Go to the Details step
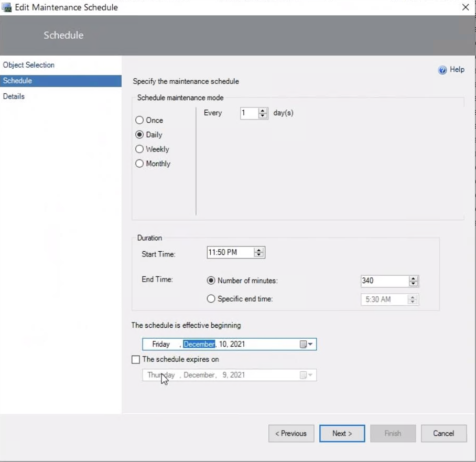The height and width of the screenshot is (462, 476). pyautogui.click(x=14, y=96)
